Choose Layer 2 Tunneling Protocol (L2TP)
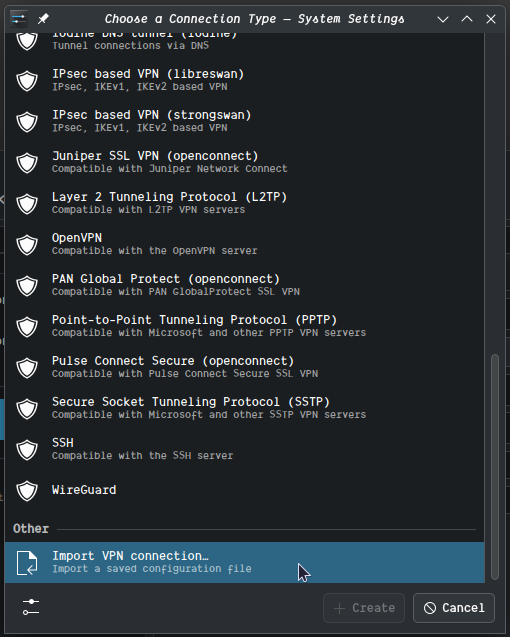The height and width of the screenshot is (637, 510). 245,204
